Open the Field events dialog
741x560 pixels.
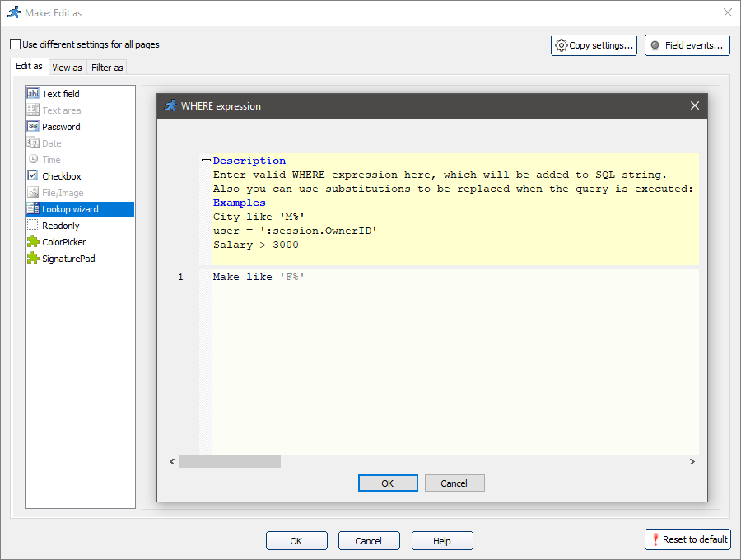tap(687, 45)
